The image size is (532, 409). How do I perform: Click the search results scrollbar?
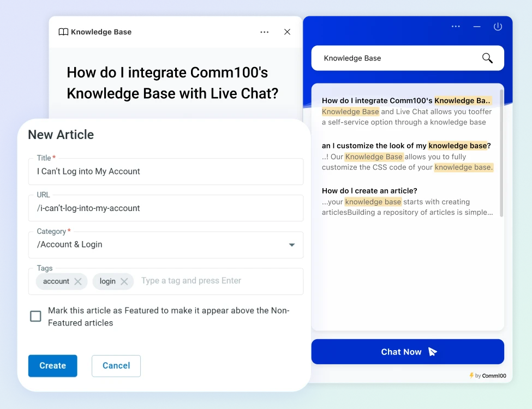coord(501,153)
